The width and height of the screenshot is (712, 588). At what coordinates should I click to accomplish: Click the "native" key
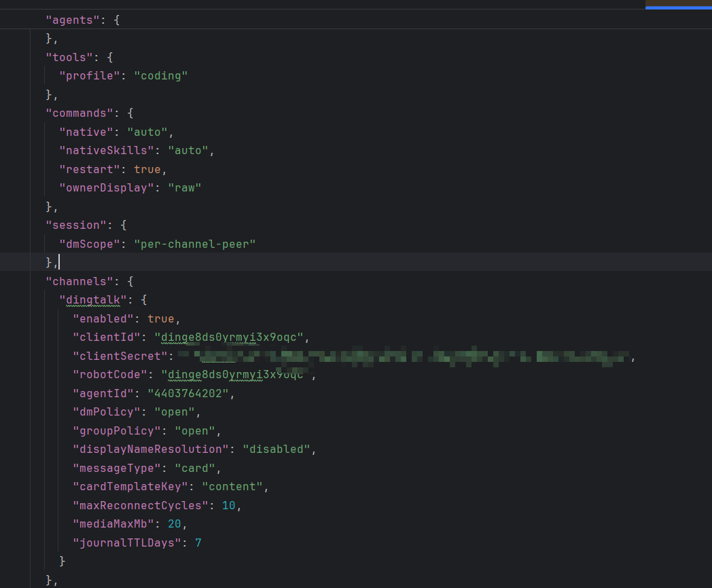coord(86,132)
